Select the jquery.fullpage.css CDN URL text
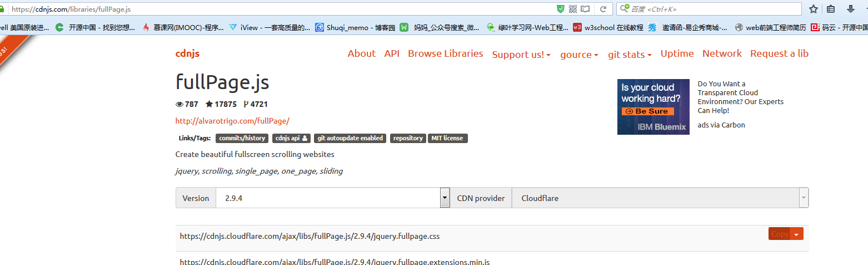 (310, 236)
